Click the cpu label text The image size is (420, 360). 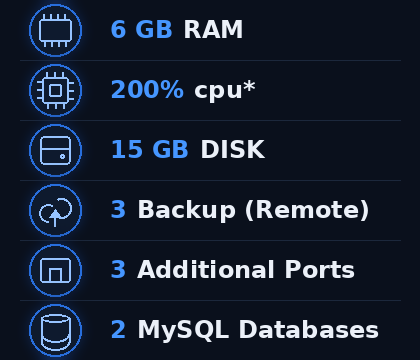point(218,91)
